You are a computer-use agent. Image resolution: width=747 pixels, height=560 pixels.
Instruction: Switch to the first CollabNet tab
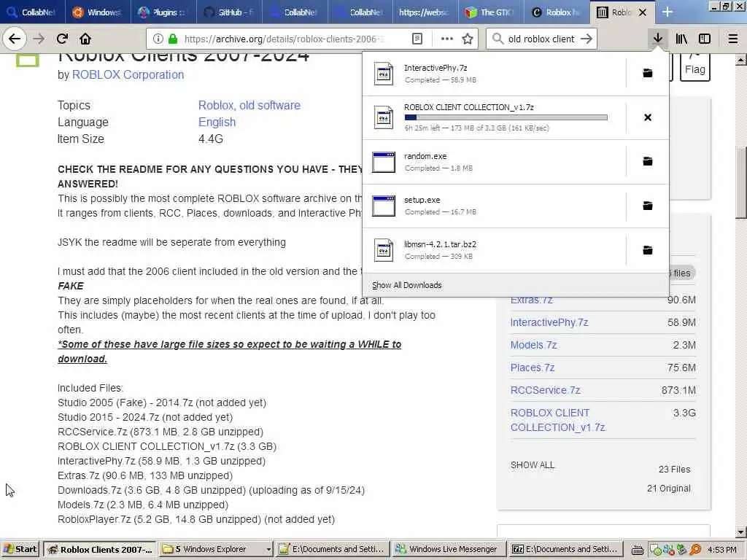(32, 12)
